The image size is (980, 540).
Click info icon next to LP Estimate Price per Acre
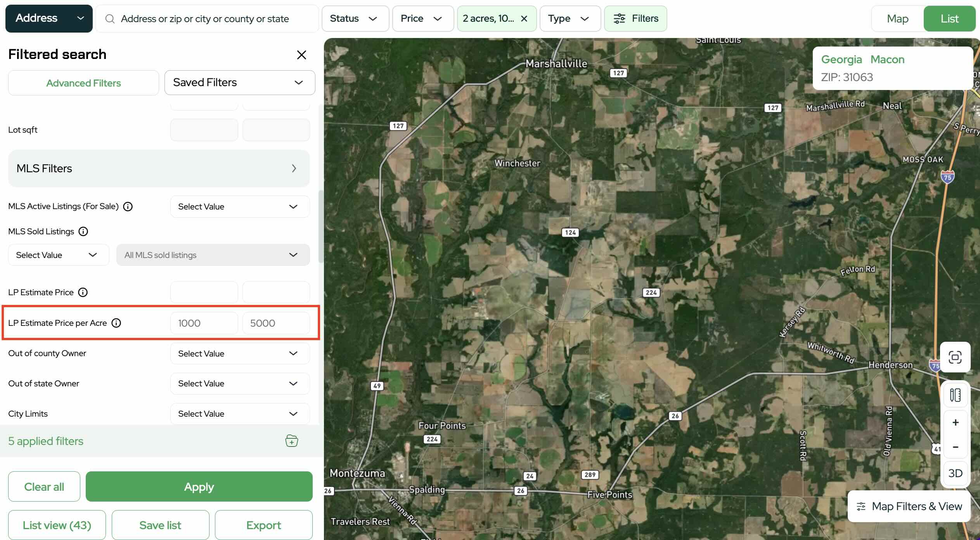[x=116, y=323]
